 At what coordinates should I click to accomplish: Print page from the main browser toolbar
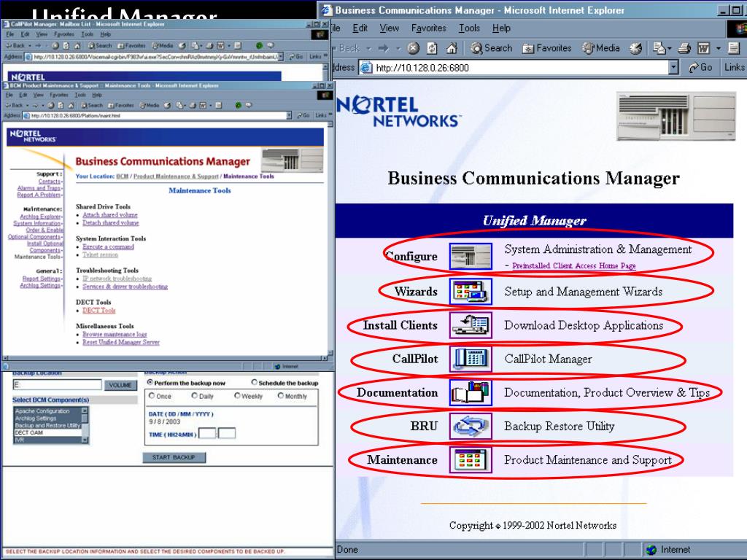[684, 48]
